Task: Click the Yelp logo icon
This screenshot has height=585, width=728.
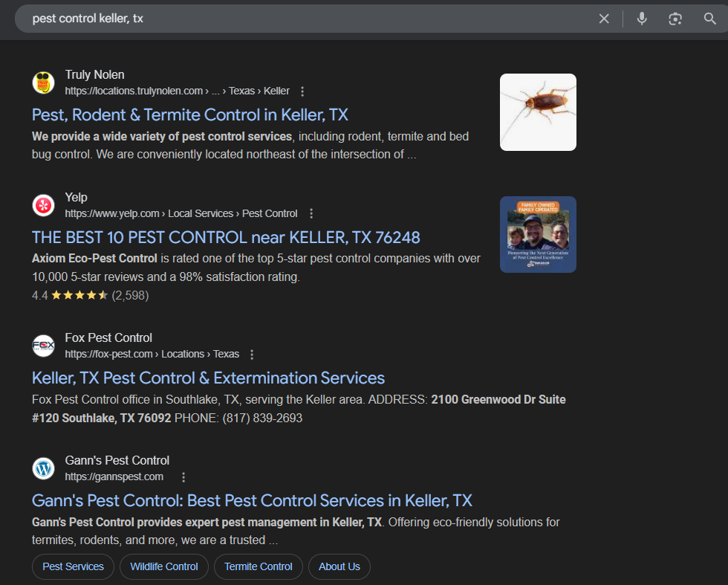Action: click(44, 205)
